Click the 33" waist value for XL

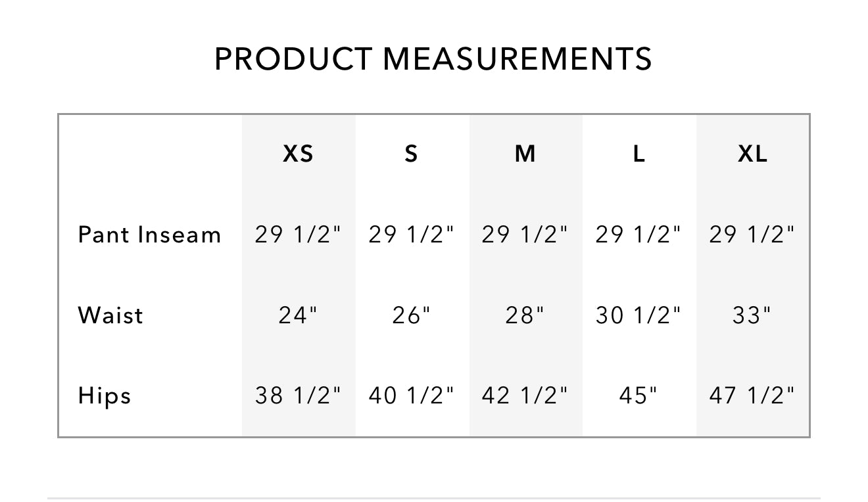(752, 315)
